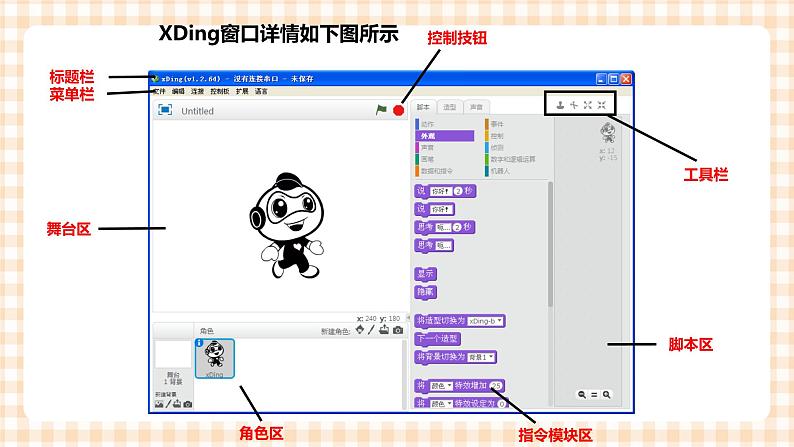Switch to the 造型 tab
The image size is (794, 447).
tap(450, 107)
